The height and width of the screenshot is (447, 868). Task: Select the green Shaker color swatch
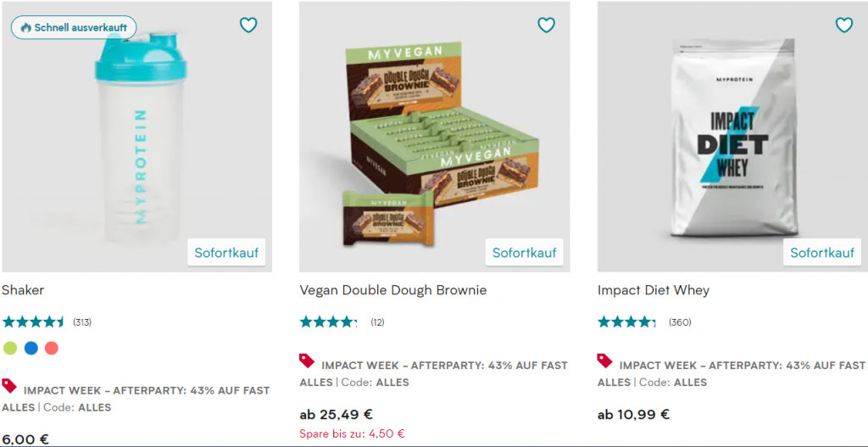tap(10, 349)
